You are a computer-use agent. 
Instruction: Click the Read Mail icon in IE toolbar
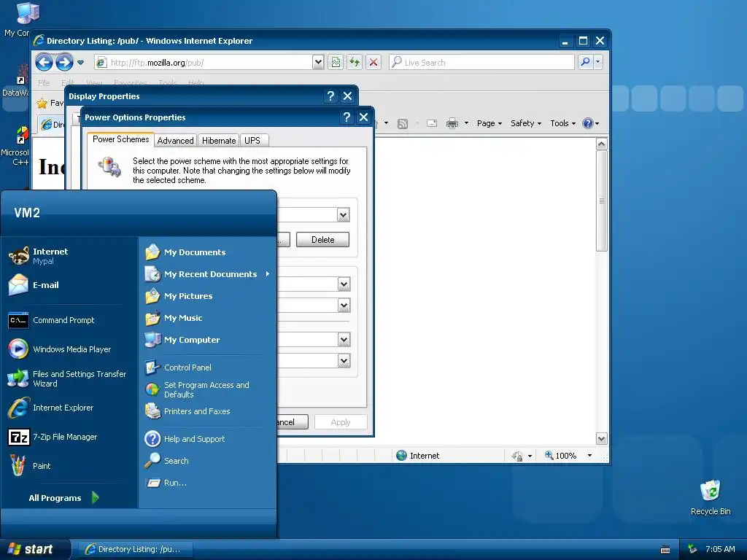432,123
